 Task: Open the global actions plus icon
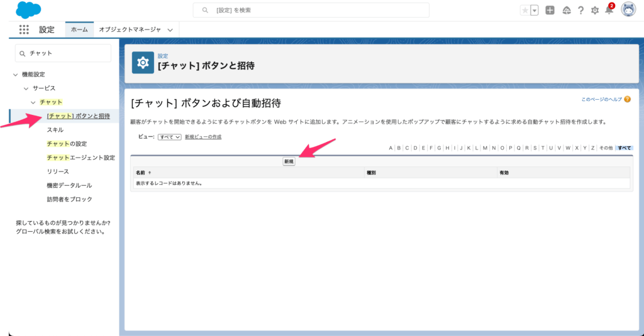(550, 10)
